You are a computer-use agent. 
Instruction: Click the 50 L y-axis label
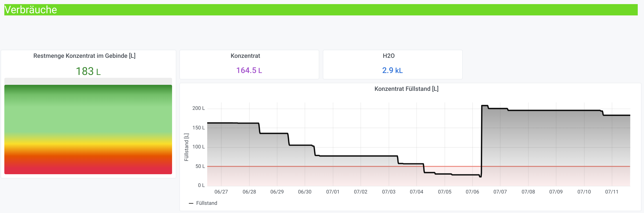(200, 166)
